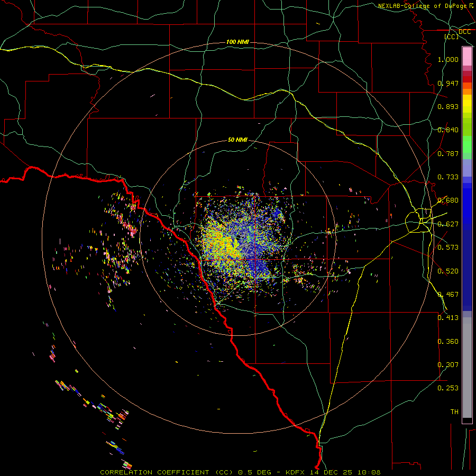The width and height of the screenshot is (476, 476).
Task: Click the CORRELATION COEFFICIENT (CC) product title
Action: (x=167, y=472)
